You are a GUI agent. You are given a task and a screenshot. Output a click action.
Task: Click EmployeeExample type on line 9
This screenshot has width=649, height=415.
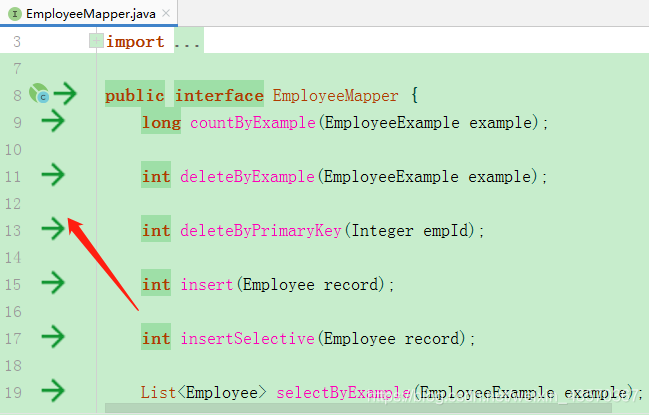[x=392, y=122]
